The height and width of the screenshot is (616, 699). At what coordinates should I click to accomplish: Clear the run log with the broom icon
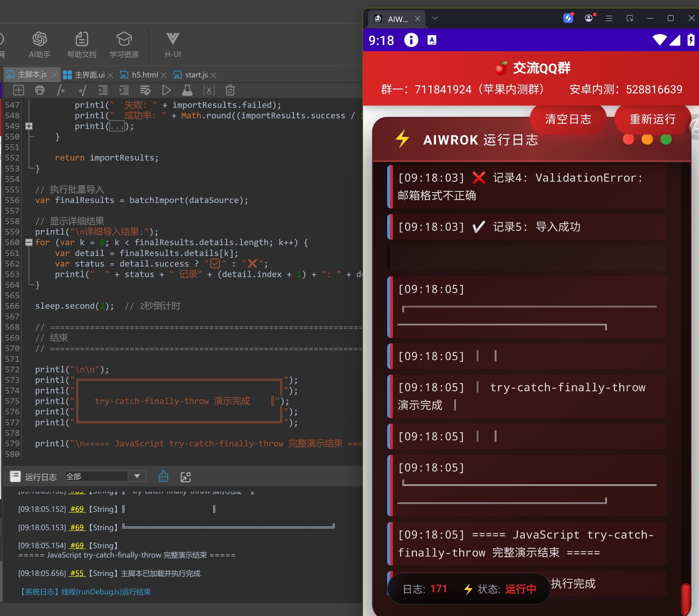click(x=164, y=476)
